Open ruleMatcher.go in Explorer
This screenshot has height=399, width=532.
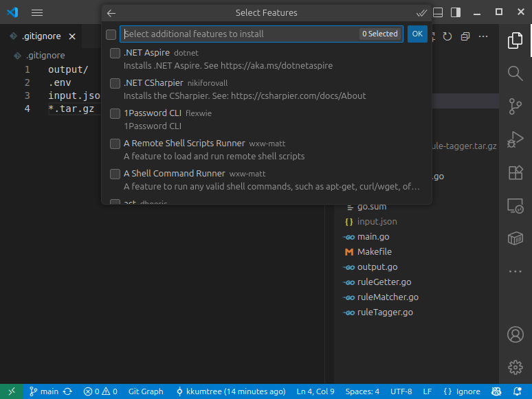coord(388,297)
